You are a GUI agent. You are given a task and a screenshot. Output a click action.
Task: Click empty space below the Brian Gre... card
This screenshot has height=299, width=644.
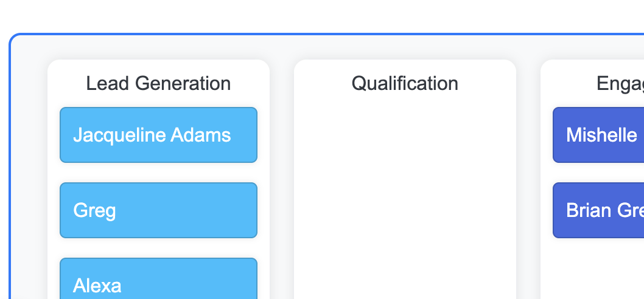[x=598, y=267]
